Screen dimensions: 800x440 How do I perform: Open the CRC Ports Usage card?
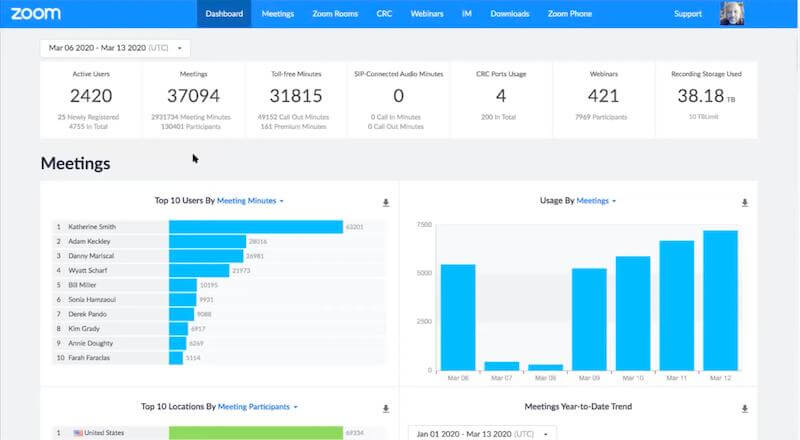coord(501,100)
